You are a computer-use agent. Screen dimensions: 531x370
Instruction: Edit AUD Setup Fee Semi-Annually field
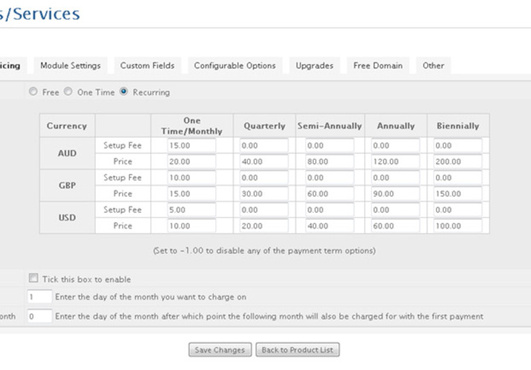click(x=330, y=146)
